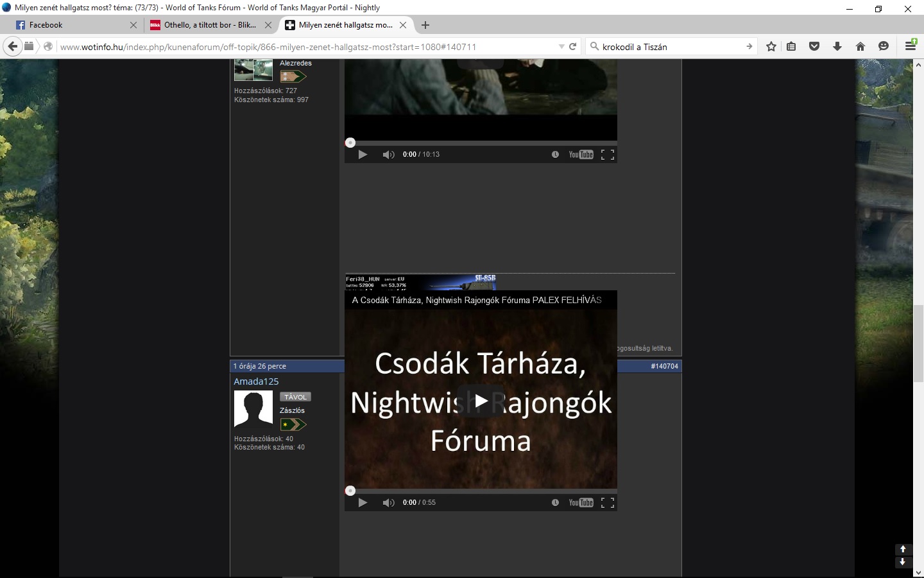Click the Alezredes rank label
Viewport: 924px width, 578px height.
296,63
